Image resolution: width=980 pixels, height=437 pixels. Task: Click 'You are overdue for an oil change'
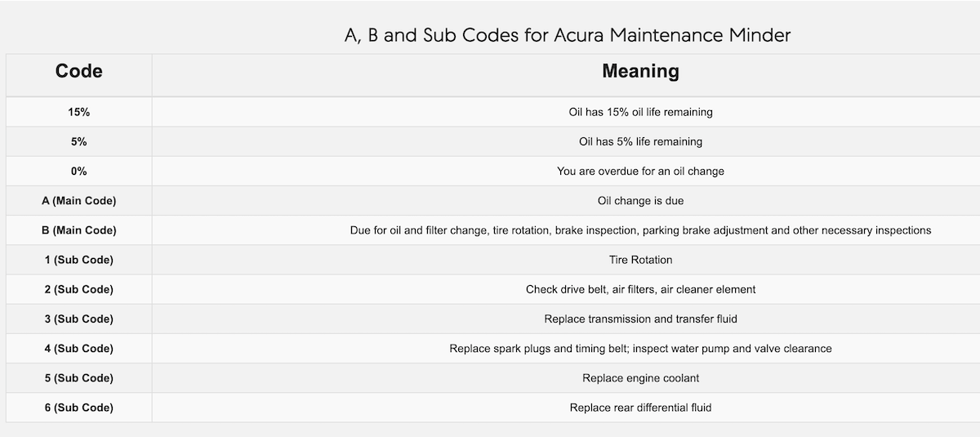640,171
